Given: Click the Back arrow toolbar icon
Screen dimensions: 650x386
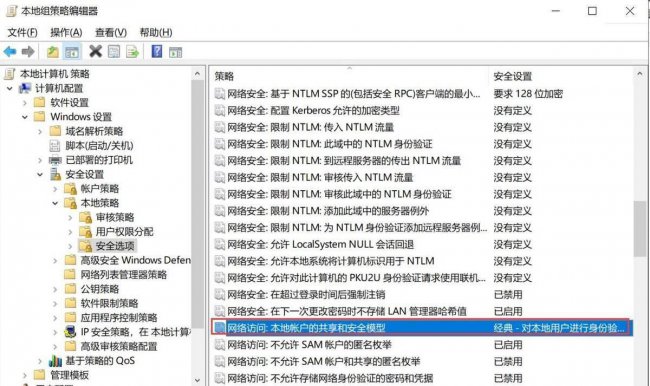Looking at the screenshot, I should pos(10,52).
